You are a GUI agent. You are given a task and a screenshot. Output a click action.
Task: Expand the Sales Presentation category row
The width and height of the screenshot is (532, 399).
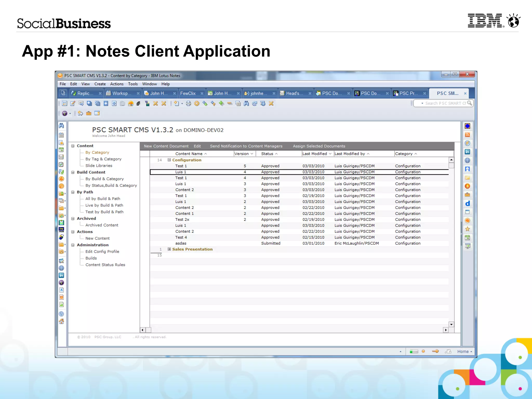169,249
